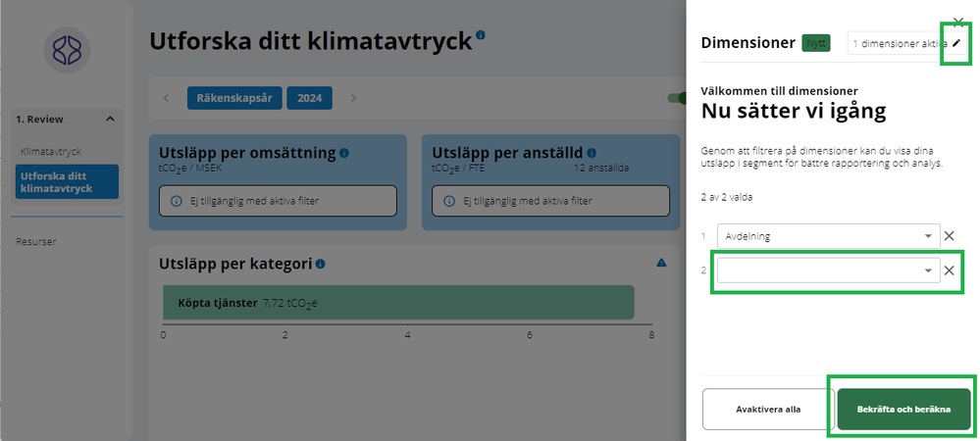
Task: Remove the empty second dimension row
Action: (x=949, y=271)
